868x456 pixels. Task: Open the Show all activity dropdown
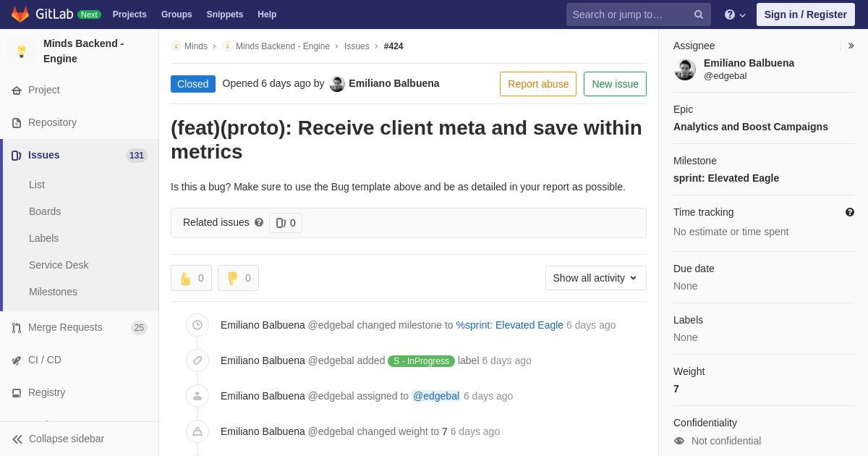(x=595, y=278)
